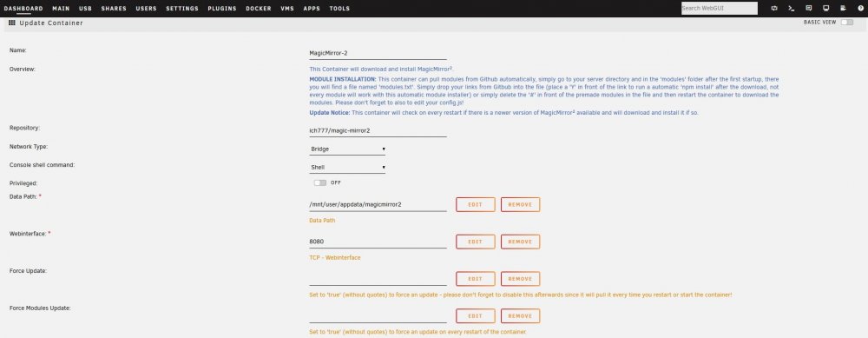The image size is (868, 338).
Task: Click the Webinterface 8080 input field
Action: pos(378,242)
